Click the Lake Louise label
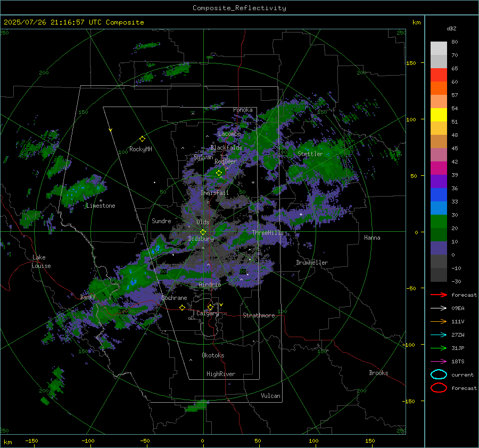The height and width of the screenshot is (448, 479). (x=42, y=262)
